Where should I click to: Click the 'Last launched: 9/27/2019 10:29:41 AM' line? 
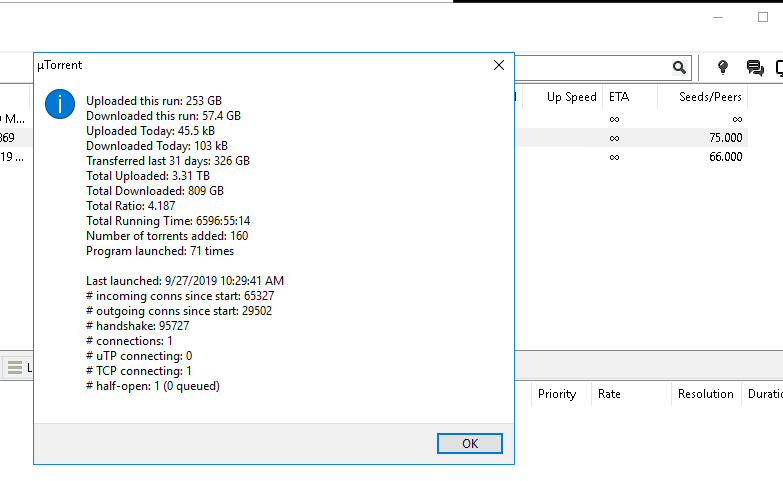point(185,281)
